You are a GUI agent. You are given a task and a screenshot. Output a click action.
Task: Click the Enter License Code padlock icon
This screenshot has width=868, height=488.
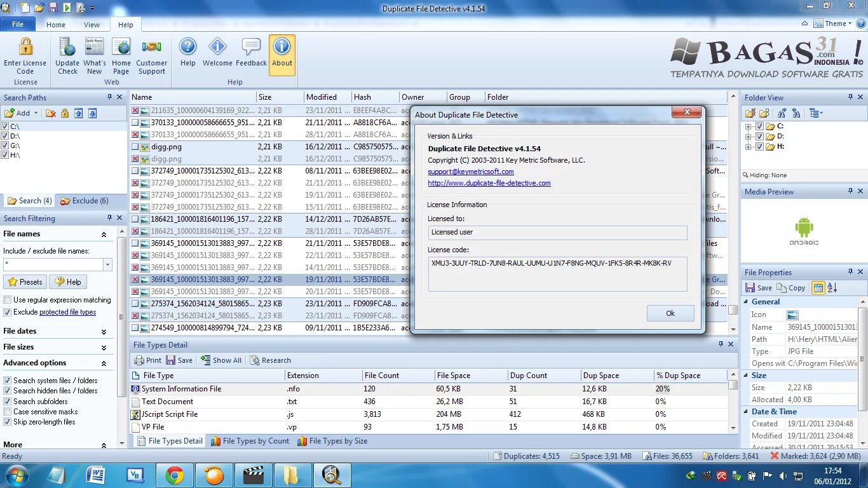point(25,47)
